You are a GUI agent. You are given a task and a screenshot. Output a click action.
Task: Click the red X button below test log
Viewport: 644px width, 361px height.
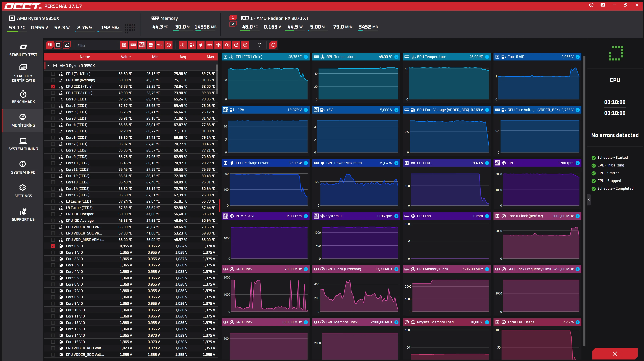pos(615,354)
